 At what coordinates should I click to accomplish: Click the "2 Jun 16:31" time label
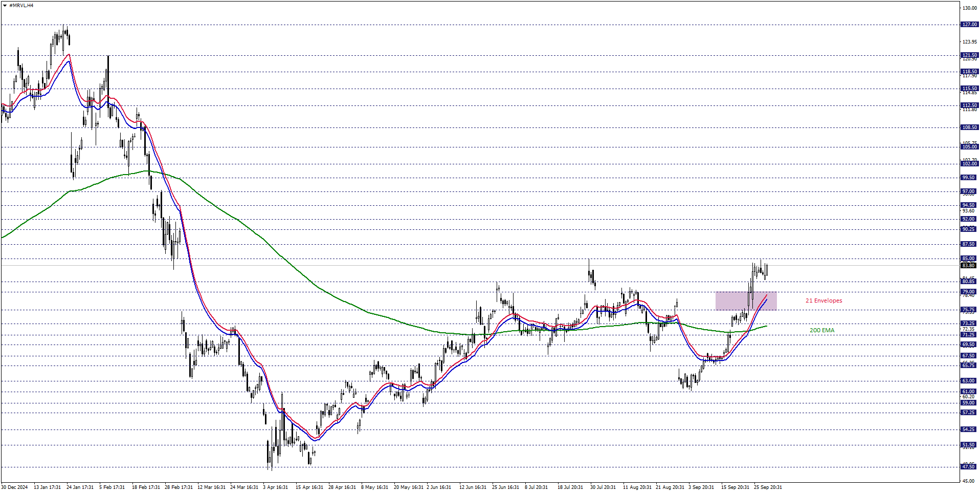(x=439, y=487)
